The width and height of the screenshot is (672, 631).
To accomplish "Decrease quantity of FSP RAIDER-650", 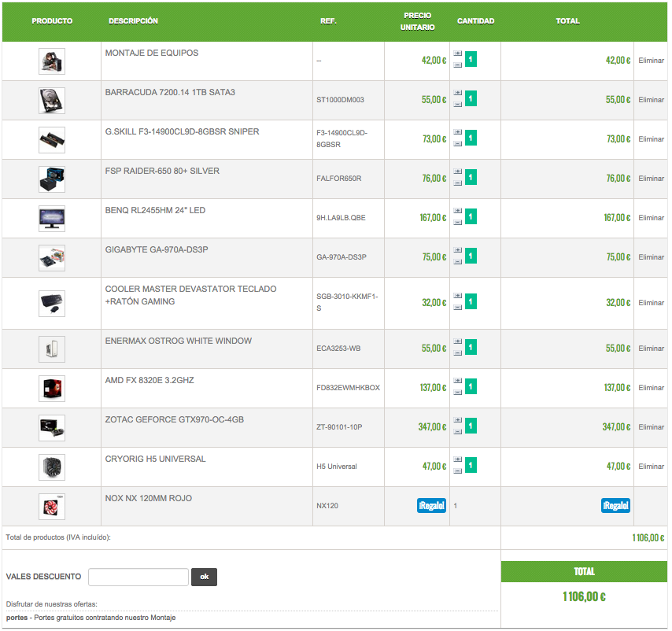I will [x=458, y=183].
